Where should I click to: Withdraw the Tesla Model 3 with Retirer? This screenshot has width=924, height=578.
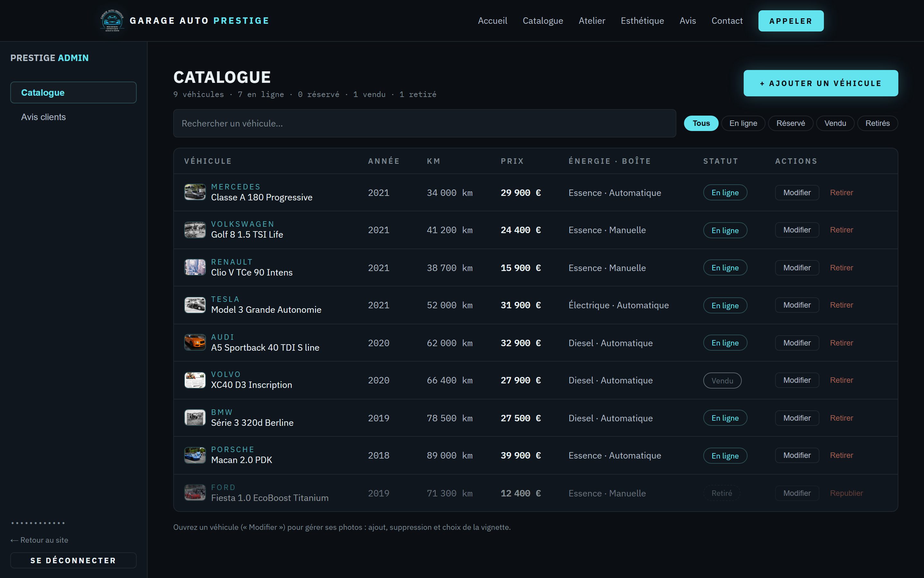pos(841,305)
